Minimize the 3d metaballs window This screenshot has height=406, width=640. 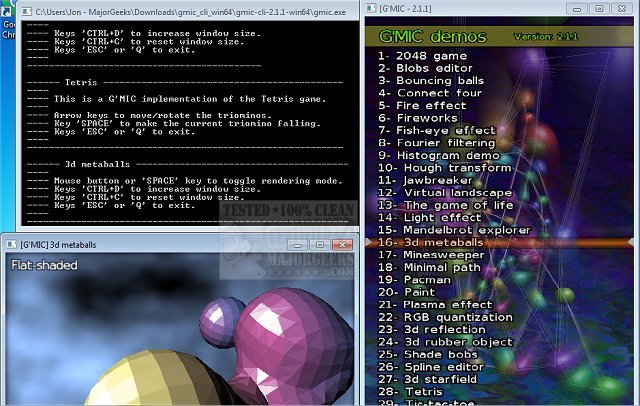click(298, 245)
